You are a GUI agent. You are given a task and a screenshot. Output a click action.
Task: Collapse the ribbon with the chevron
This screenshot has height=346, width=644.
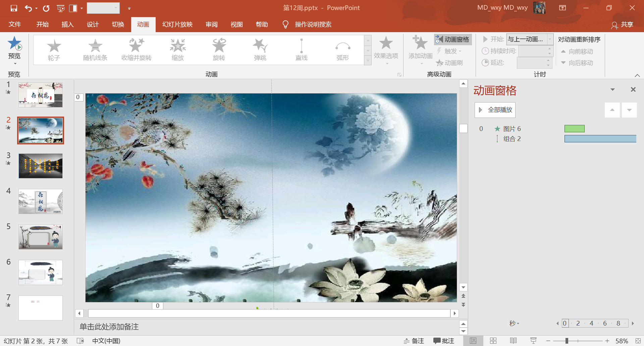(637, 75)
